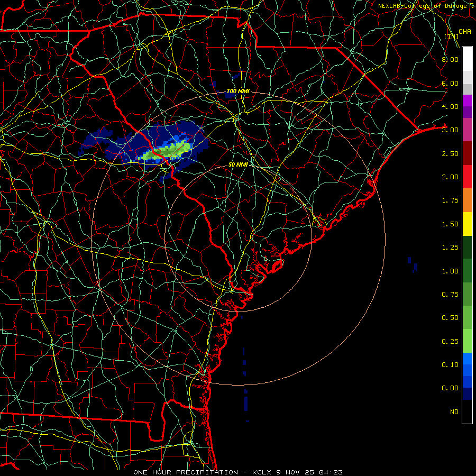This screenshot has width=476, height=476.
Task: Click the 3.00 legend value
Action: (450, 130)
